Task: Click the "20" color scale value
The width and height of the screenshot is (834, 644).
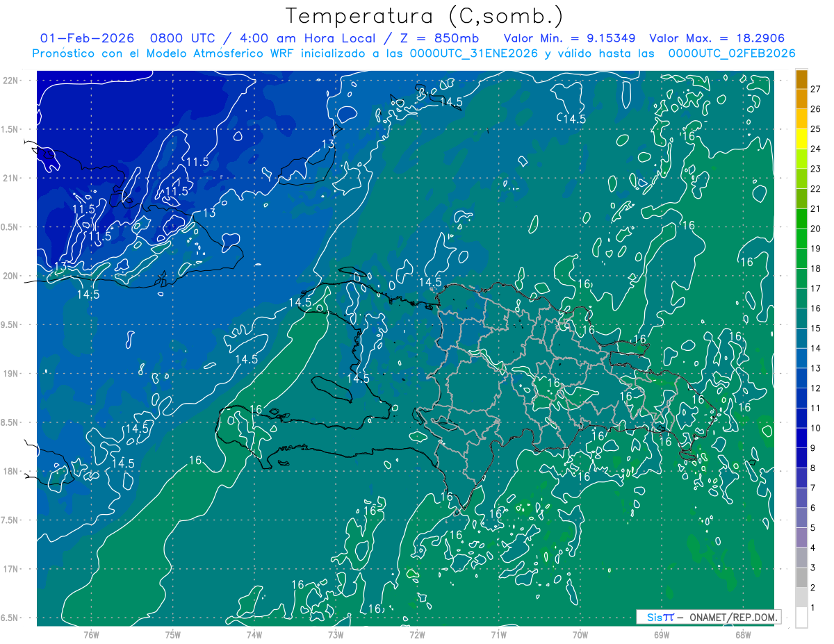Action: click(815, 229)
